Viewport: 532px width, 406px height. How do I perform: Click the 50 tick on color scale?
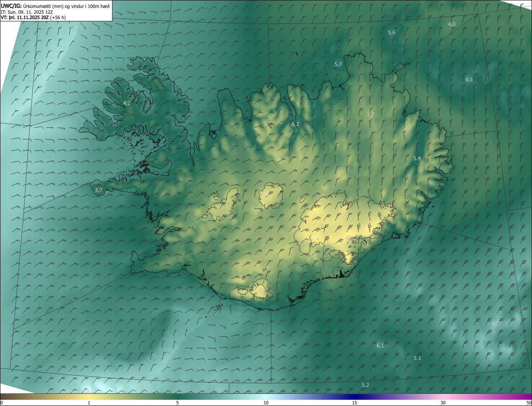[529, 403]
